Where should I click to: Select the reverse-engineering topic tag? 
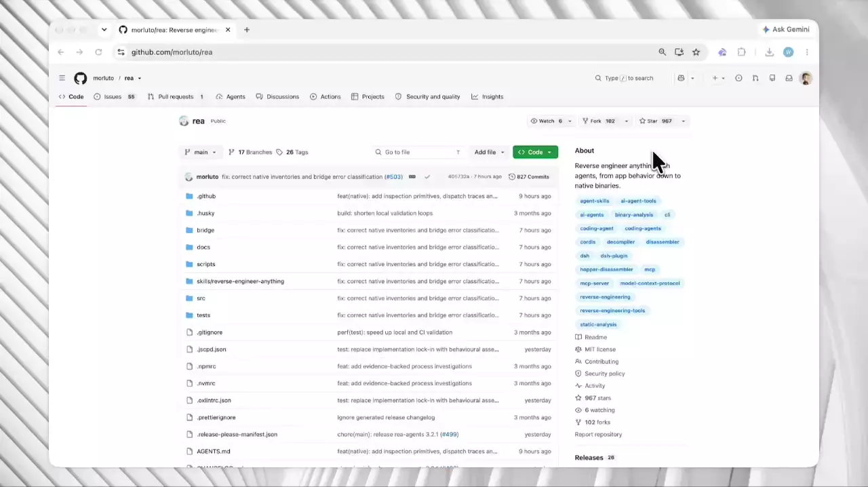[x=605, y=296]
